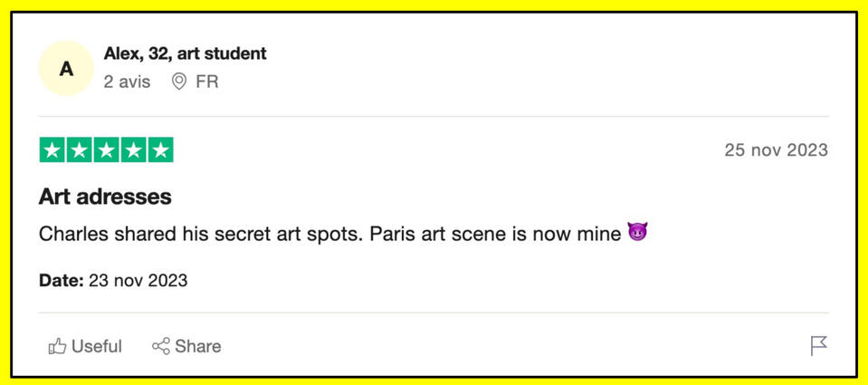Select the fourth green rating star
The width and height of the screenshot is (868, 385).
(134, 150)
